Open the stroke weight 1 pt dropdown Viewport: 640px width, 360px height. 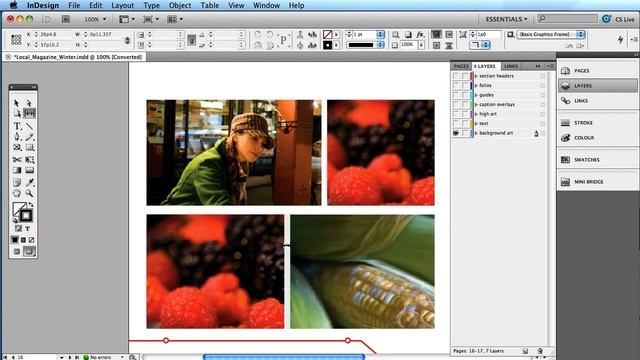coord(380,35)
